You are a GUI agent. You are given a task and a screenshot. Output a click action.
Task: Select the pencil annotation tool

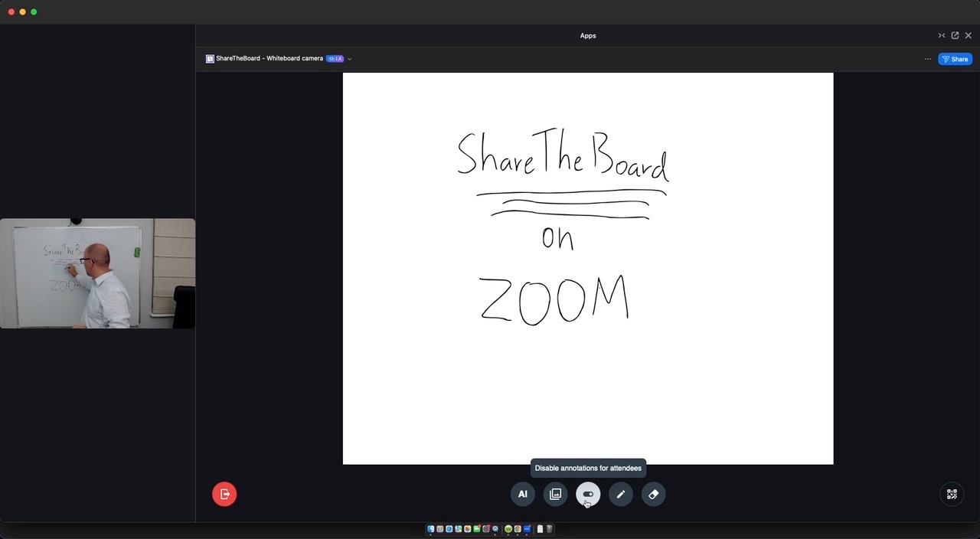coord(620,494)
